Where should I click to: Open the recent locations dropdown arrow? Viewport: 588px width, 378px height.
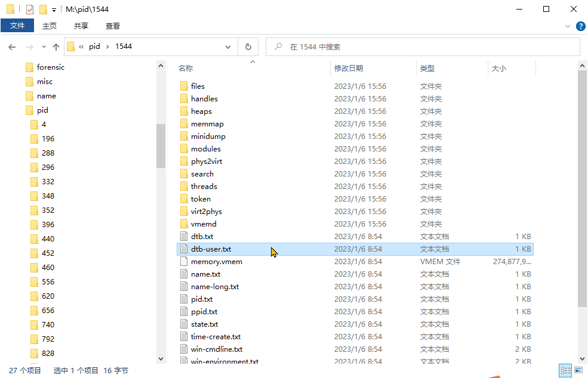tap(44, 47)
